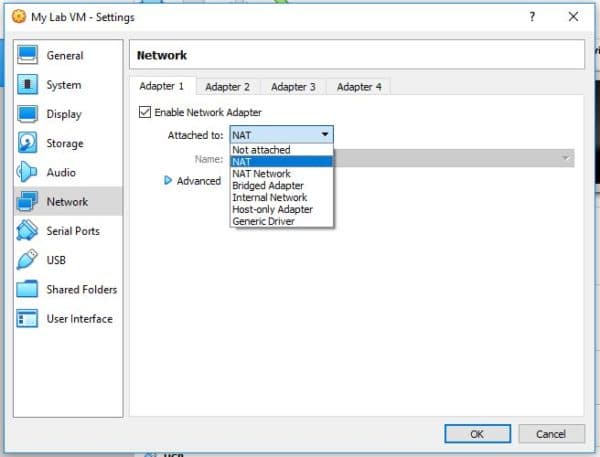Open Storage via the disk icon
The image size is (600, 457).
28,143
